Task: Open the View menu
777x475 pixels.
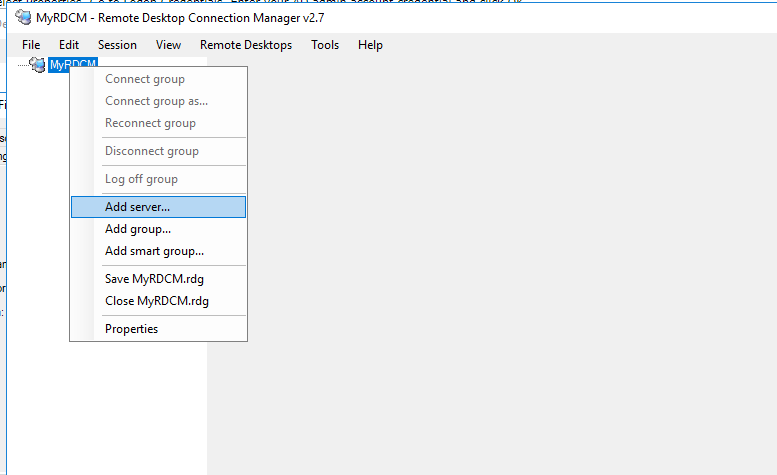Action: (x=168, y=45)
